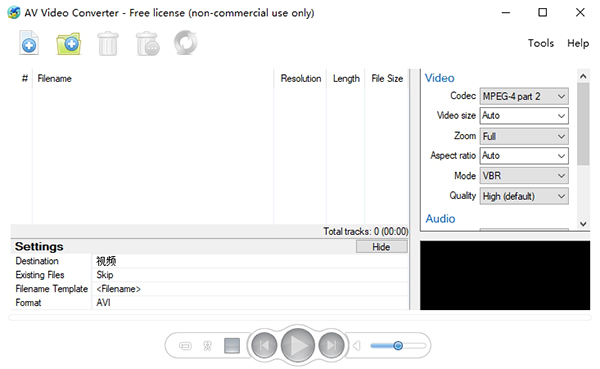This screenshot has height=369, width=600.
Task: Adjust the volume slider
Action: pyautogui.click(x=398, y=346)
